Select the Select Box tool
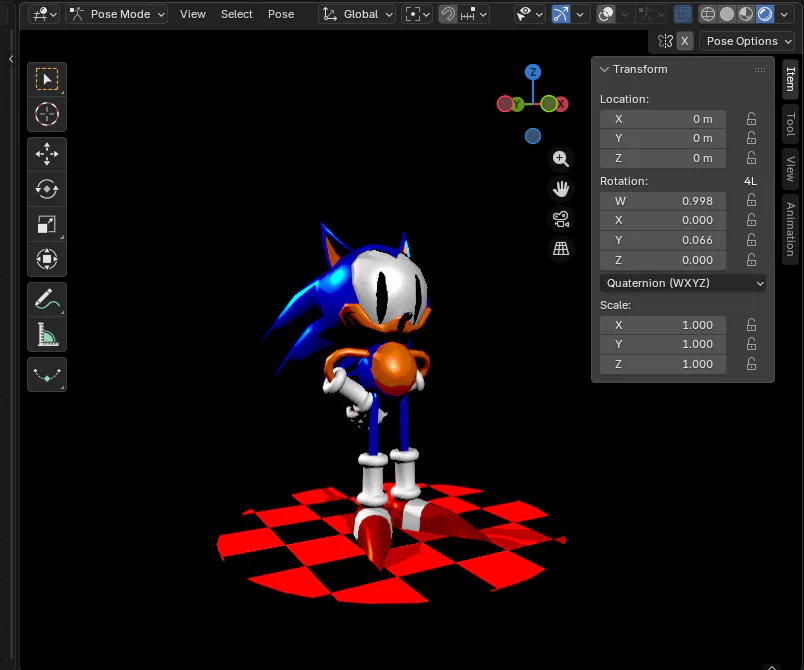This screenshot has height=670, width=804. coord(47,79)
